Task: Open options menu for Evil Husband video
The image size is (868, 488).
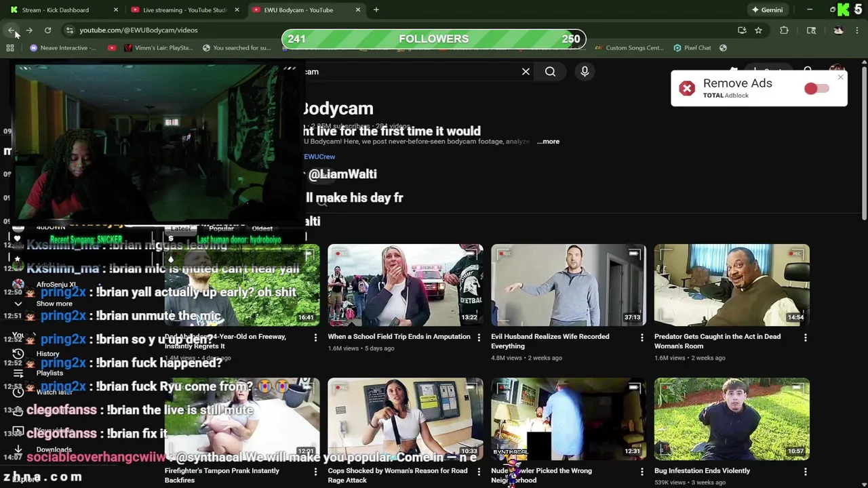Action: pyautogui.click(x=642, y=338)
